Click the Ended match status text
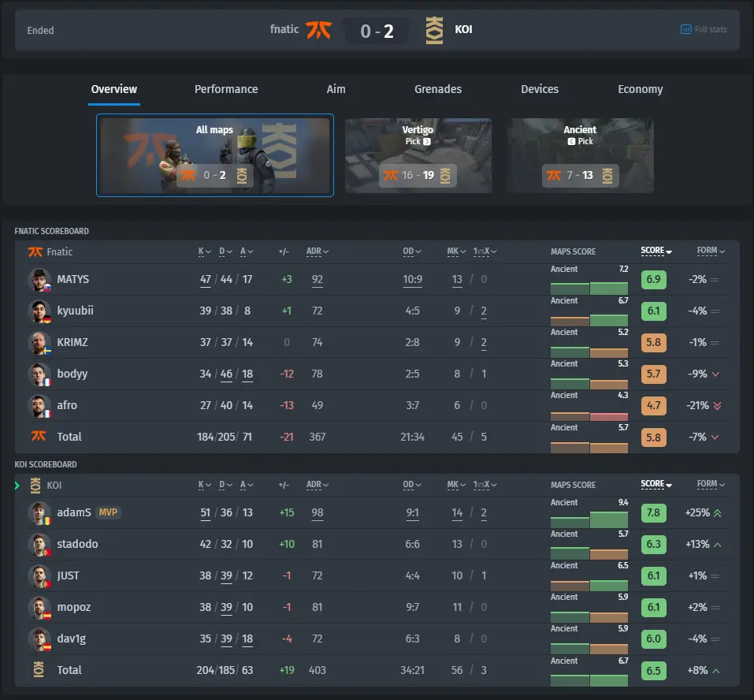Screen dimensions: 754x700 pyautogui.click(x=40, y=30)
